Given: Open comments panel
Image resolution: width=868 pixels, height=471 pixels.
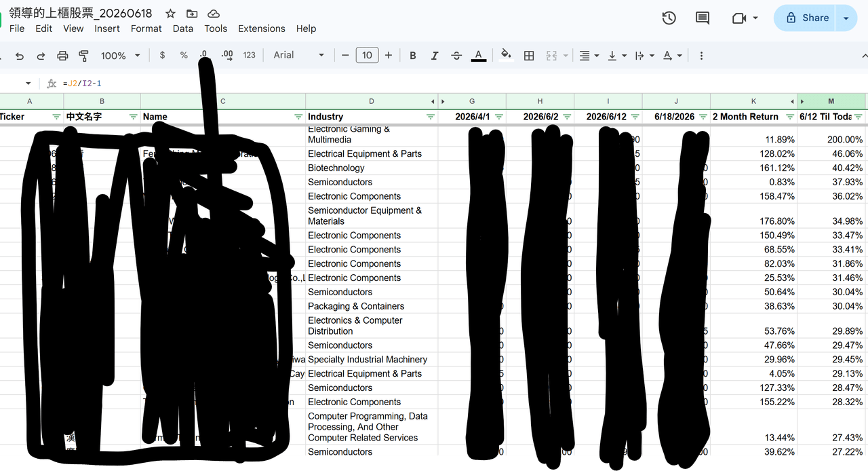Looking at the screenshot, I should [x=703, y=18].
